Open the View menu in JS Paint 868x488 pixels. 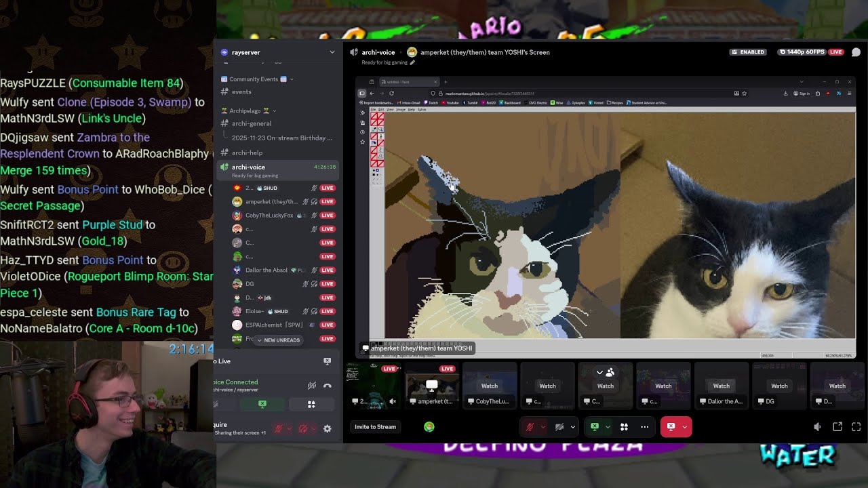click(389, 109)
